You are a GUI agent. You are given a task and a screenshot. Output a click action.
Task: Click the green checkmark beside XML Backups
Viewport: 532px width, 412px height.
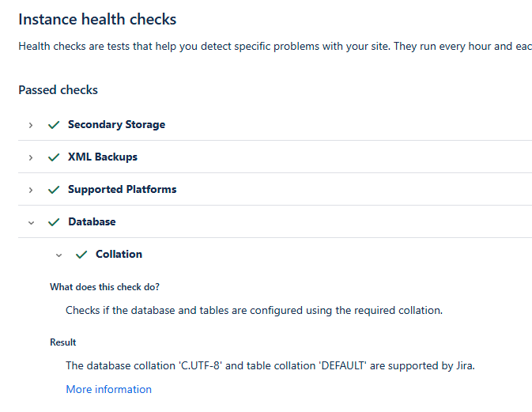(54, 157)
